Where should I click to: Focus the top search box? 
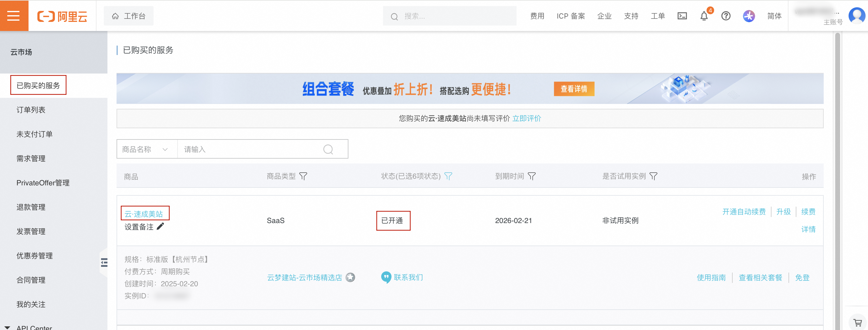[449, 16]
